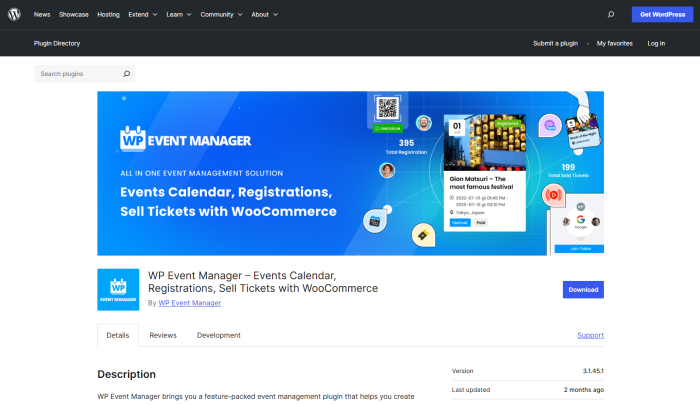Click the Description heading
The width and height of the screenshot is (700, 405).
pos(126,374)
